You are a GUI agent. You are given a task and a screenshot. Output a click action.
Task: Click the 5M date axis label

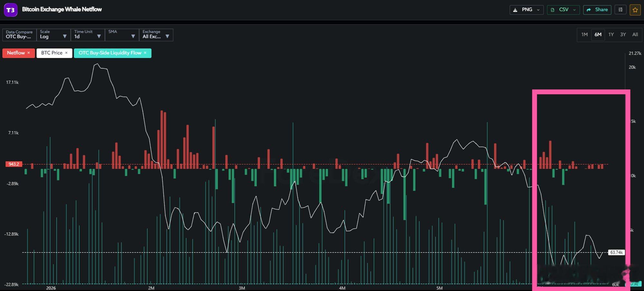click(x=440, y=288)
